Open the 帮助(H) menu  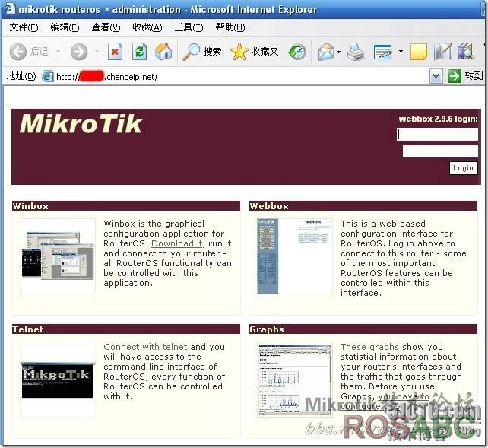point(230,27)
